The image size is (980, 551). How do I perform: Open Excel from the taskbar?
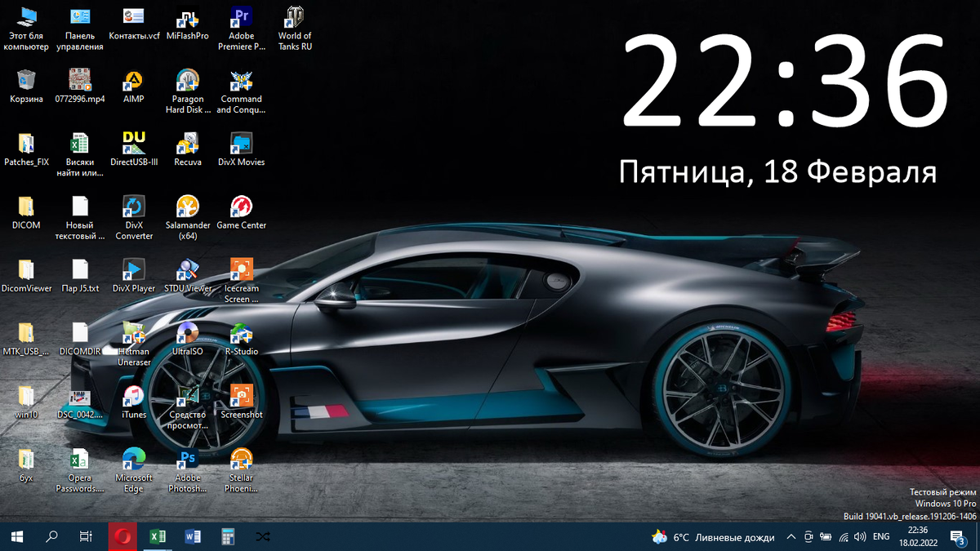tap(157, 536)
